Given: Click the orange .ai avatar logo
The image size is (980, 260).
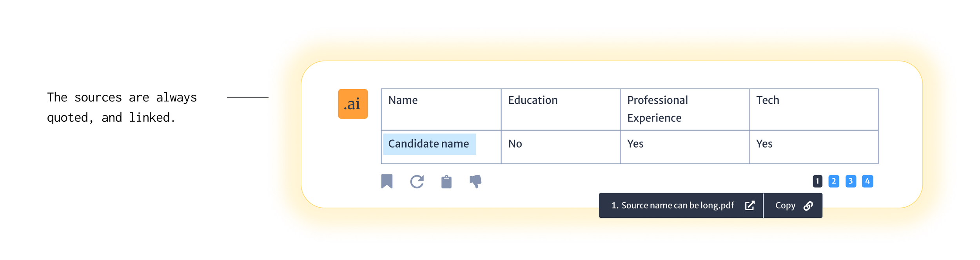Looking at the screenshot, I should point(353,104).
